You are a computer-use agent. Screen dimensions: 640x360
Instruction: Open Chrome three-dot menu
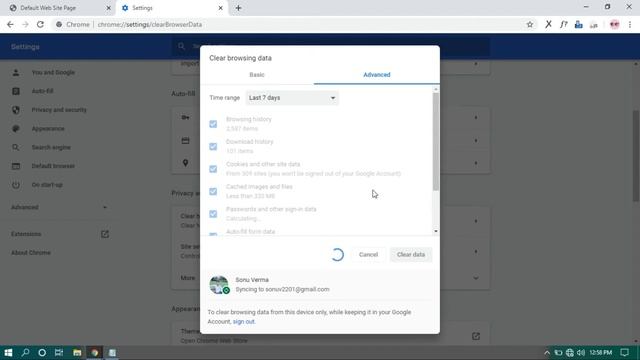click(x=630, y=24)
